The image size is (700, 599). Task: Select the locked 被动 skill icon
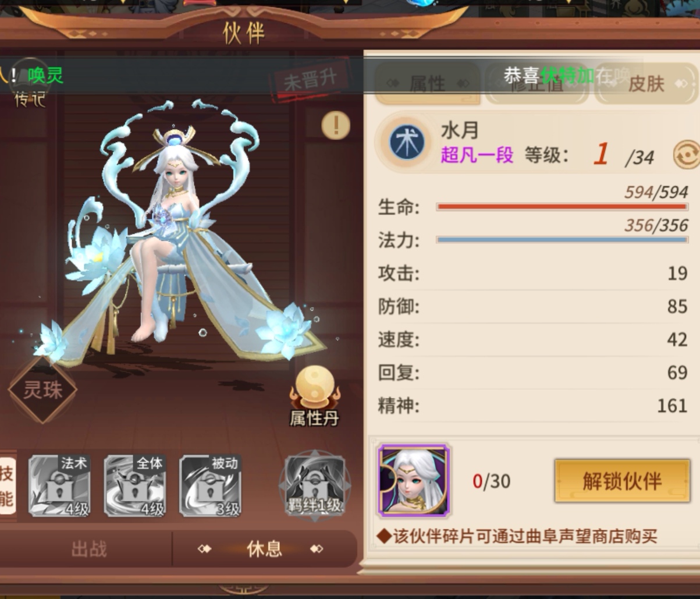(210, 486)
